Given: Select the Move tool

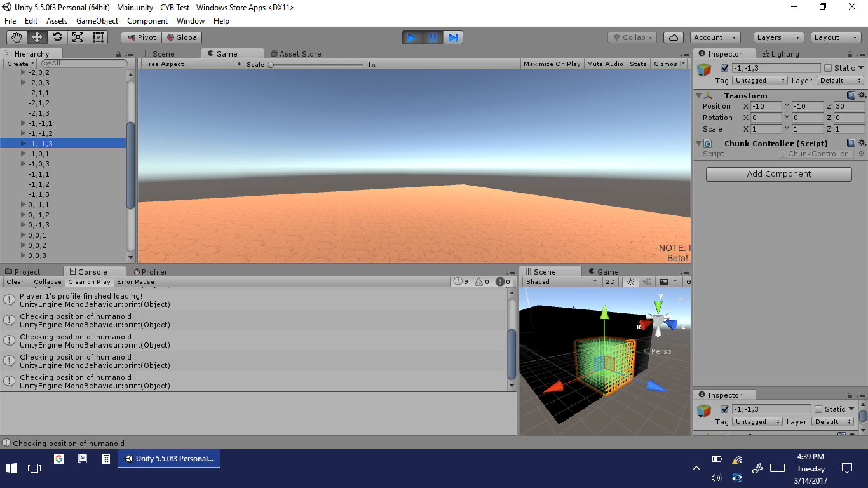Looking at the screenshot, I should point(37,37).
